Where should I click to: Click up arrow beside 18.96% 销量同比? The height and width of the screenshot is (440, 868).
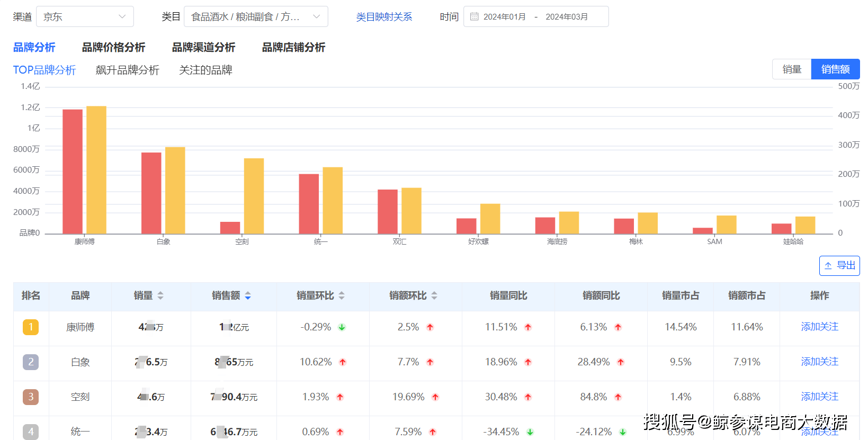click(528, 362)
